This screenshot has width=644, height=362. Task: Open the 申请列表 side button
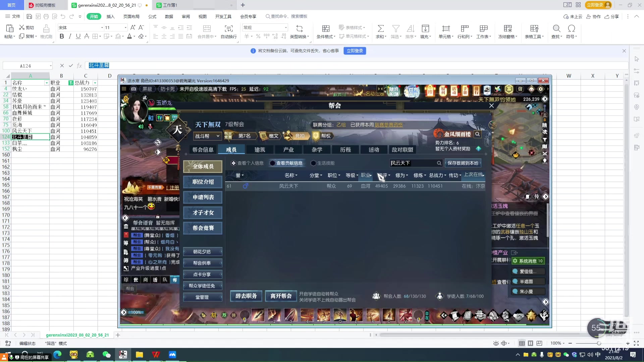point(203,197)
